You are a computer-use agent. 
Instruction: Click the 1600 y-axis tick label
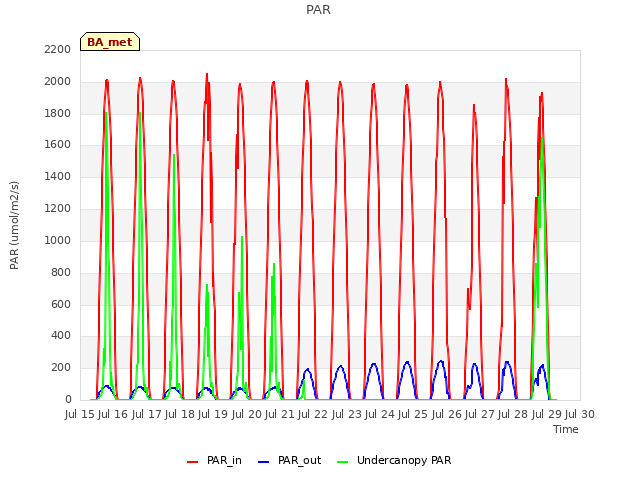pos(58,144)
